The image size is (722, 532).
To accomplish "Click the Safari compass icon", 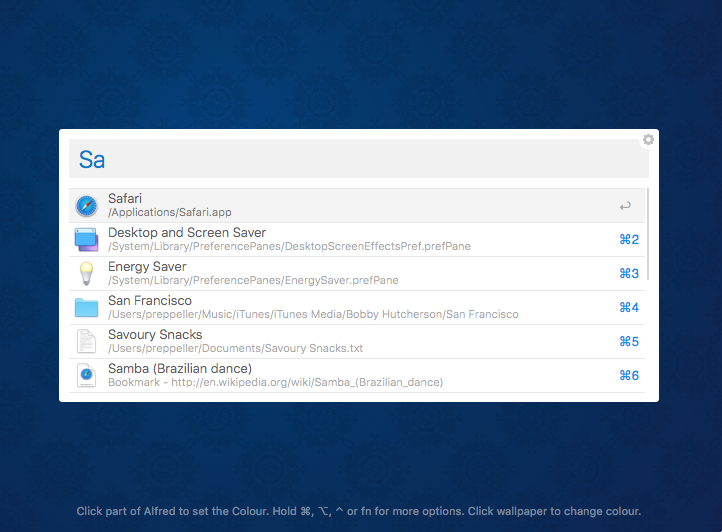I will coord(87,206).
